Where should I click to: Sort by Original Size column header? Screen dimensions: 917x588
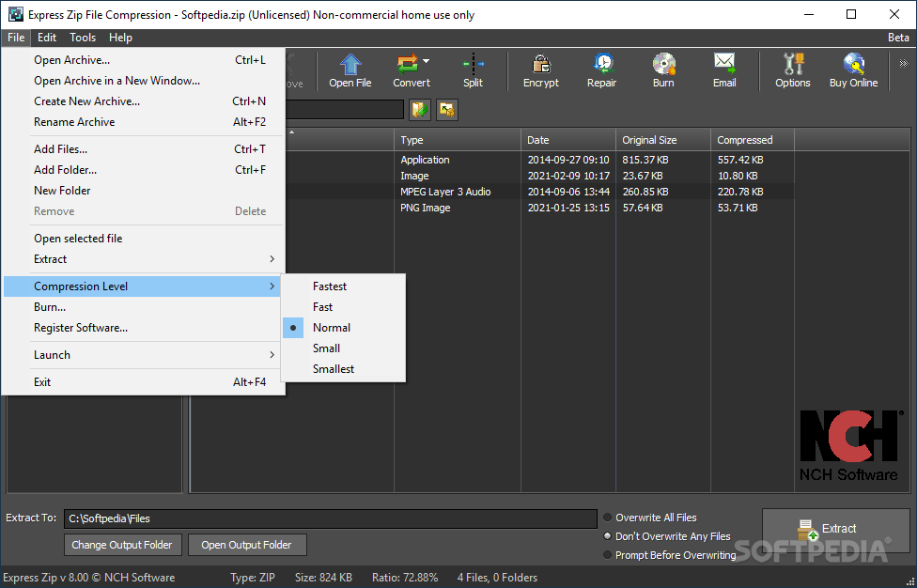point(663,140)
